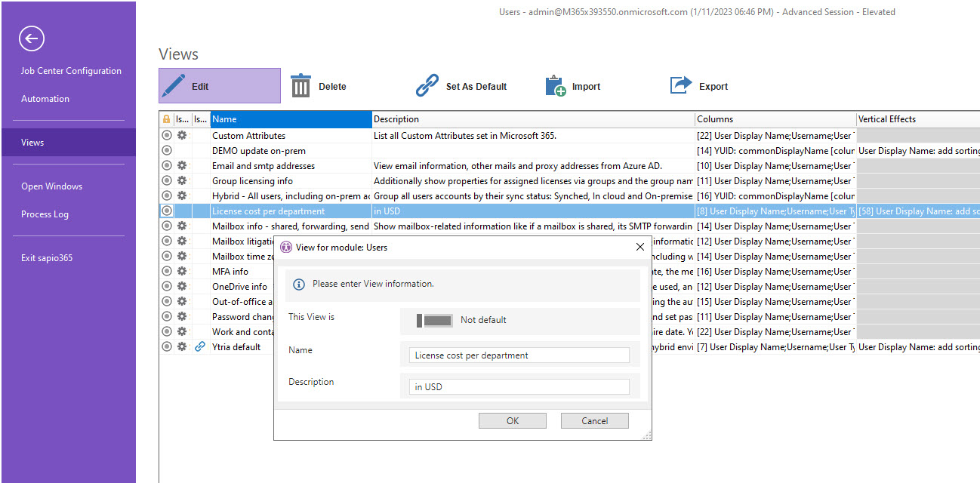Screen dimensions: 980x483
Task: Open Process Log from sidebar
Action: 45,214
